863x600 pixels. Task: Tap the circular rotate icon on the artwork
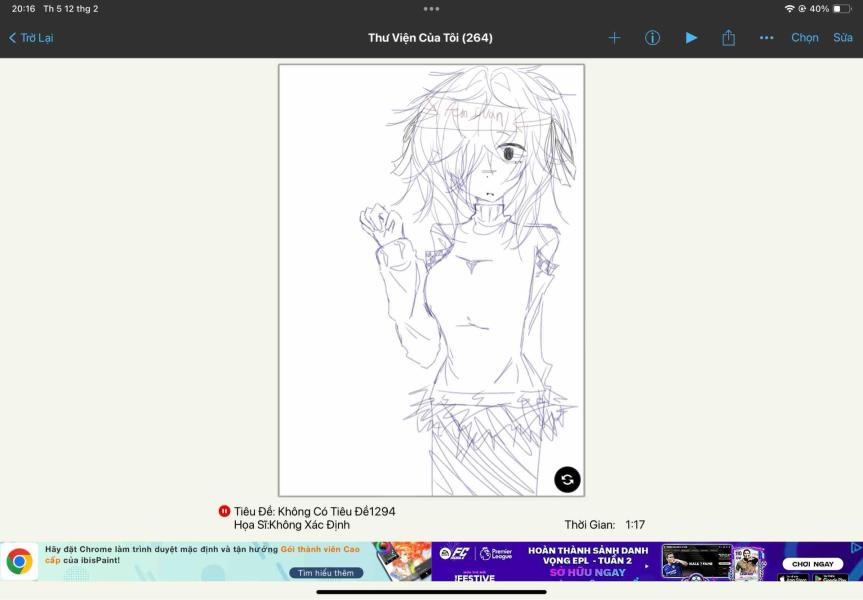(565, 479)
